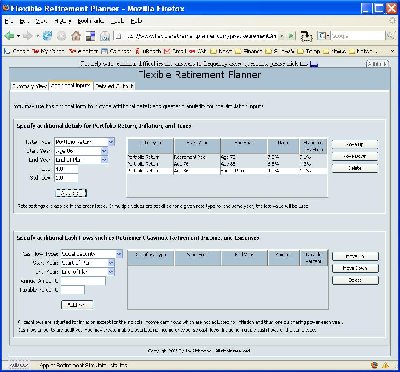Click the first column header of the rates table
The image size is (400, 372).
[150, 146]
